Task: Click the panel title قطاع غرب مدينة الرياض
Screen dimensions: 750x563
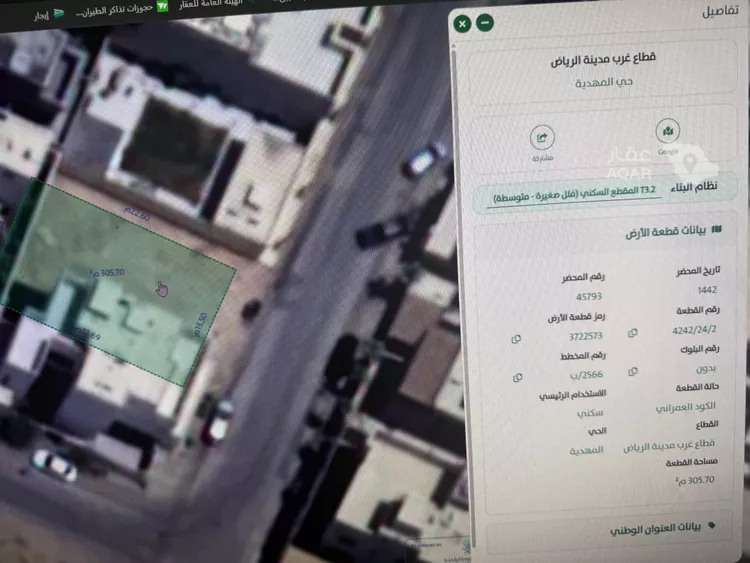Action: (603, 59)
